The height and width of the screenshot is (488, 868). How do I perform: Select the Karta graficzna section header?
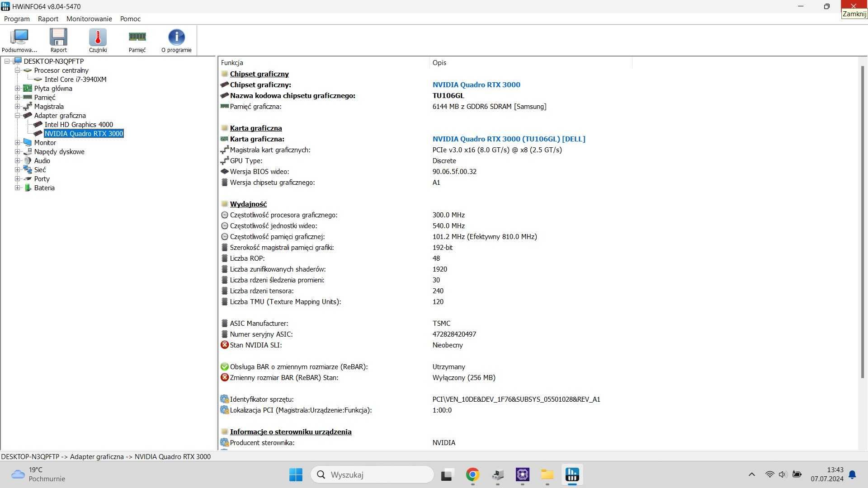click(256, 128)
